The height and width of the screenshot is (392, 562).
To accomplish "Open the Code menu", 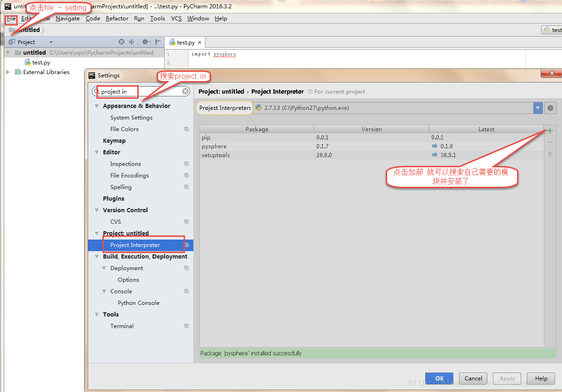I will coord(93,19).
